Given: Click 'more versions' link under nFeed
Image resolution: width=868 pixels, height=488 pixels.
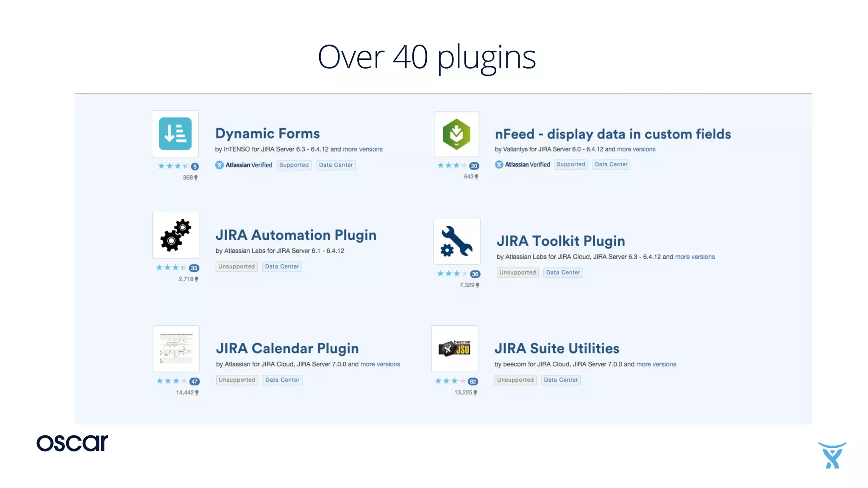Looking at the screenshot, I should pos(636,149).
